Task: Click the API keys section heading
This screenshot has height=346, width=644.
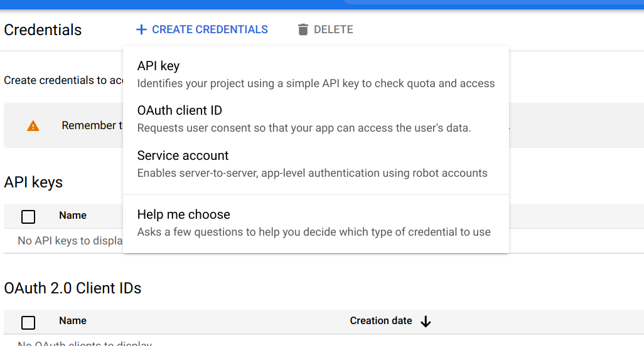Action: tap(33, 182)
